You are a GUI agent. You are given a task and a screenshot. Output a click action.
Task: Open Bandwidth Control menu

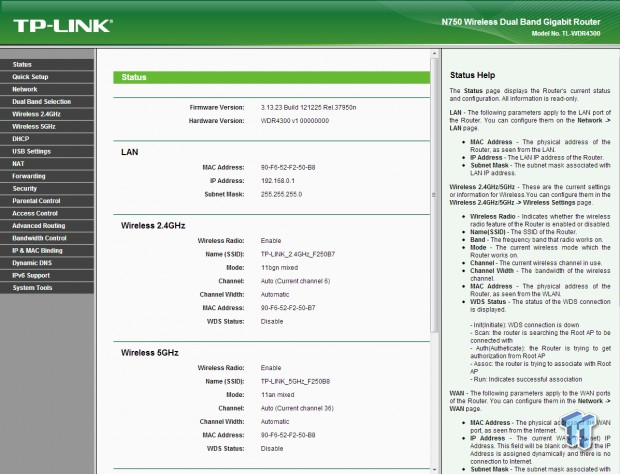47,238
